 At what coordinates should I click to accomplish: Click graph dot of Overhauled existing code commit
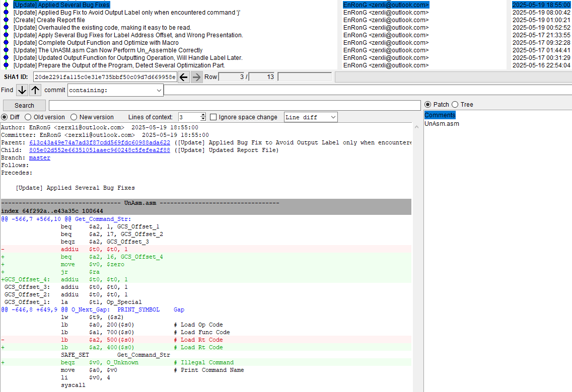[x=6, y=28]
